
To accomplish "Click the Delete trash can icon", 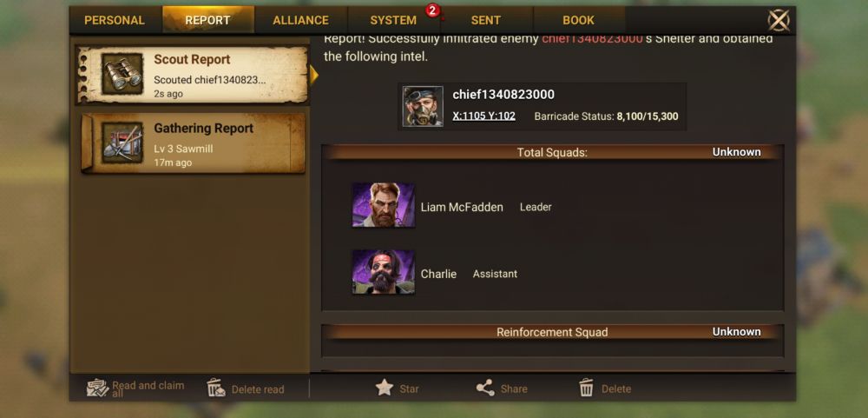I will point(586,388).
